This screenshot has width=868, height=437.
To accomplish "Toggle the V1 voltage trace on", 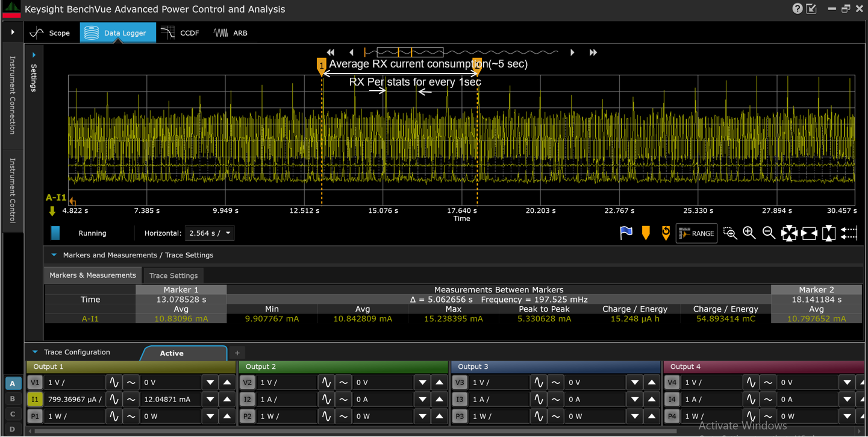I will [x=35, y=382].
